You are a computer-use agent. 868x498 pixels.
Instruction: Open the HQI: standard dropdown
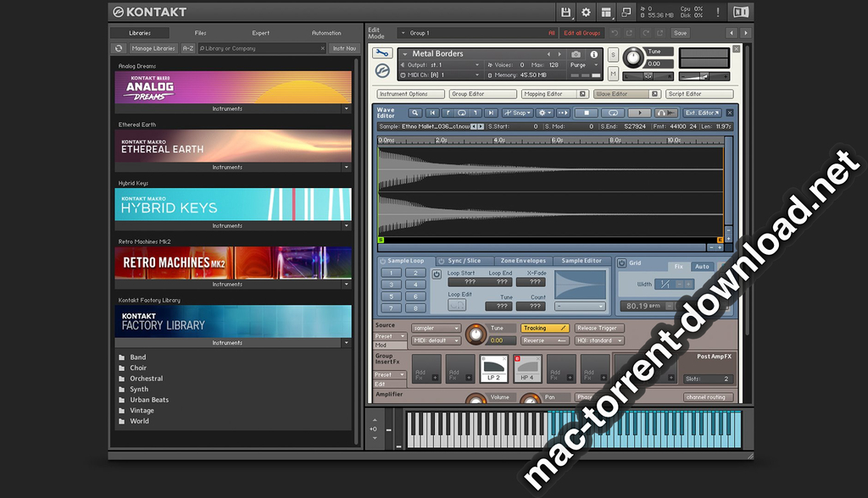coord(599,340)
